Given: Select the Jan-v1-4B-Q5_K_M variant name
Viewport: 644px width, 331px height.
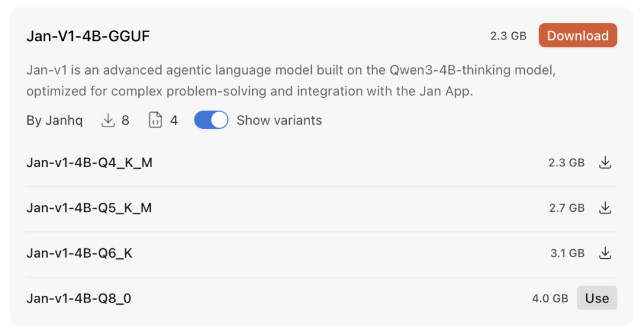Looking at the screenshot, I should pos(89,208).
